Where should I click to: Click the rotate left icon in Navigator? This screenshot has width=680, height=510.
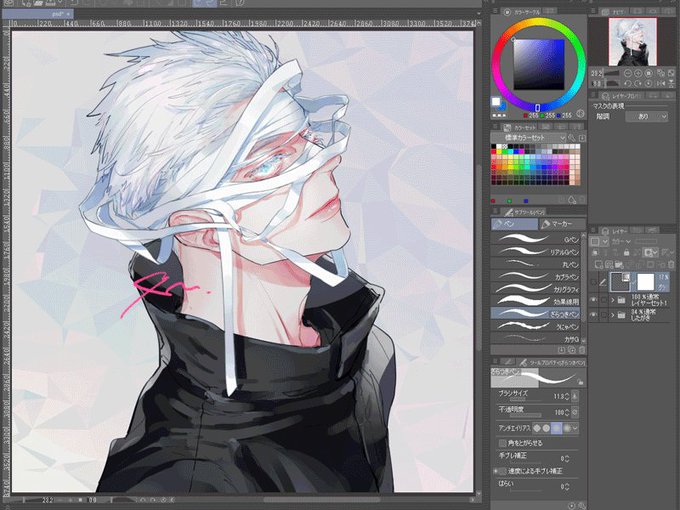[x=628, y=83]
